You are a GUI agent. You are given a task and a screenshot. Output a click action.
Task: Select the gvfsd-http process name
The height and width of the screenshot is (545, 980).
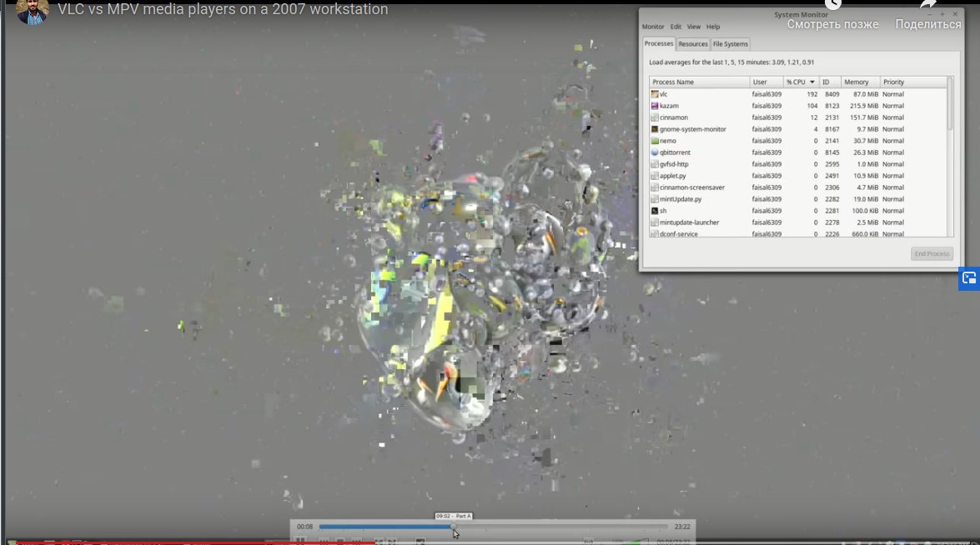pos(674,164)
